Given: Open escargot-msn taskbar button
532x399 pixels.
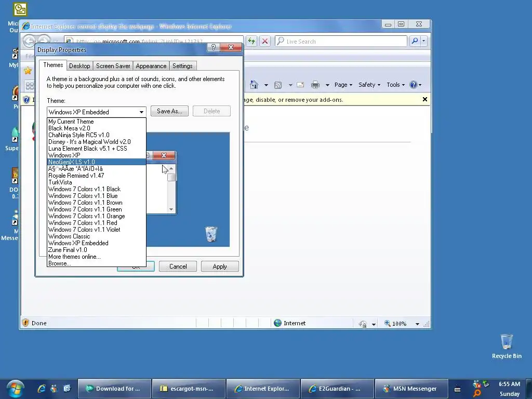Looking at the screenshot, I should click(189, 389).
